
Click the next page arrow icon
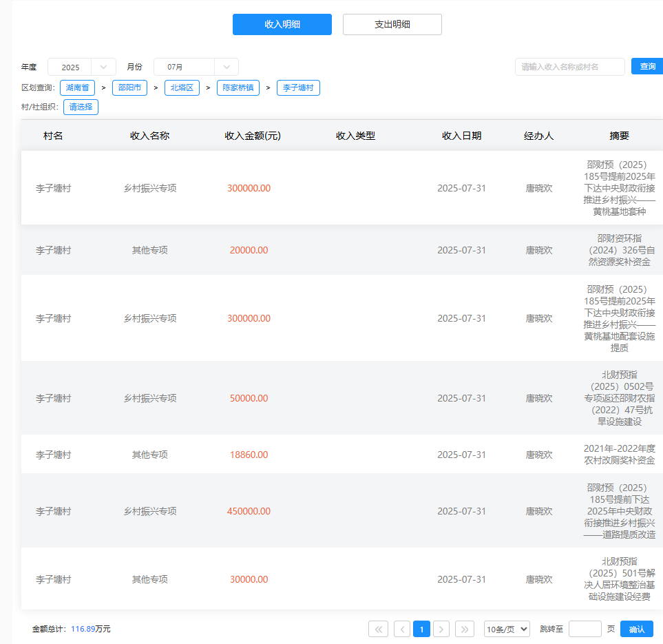(441, 629)
